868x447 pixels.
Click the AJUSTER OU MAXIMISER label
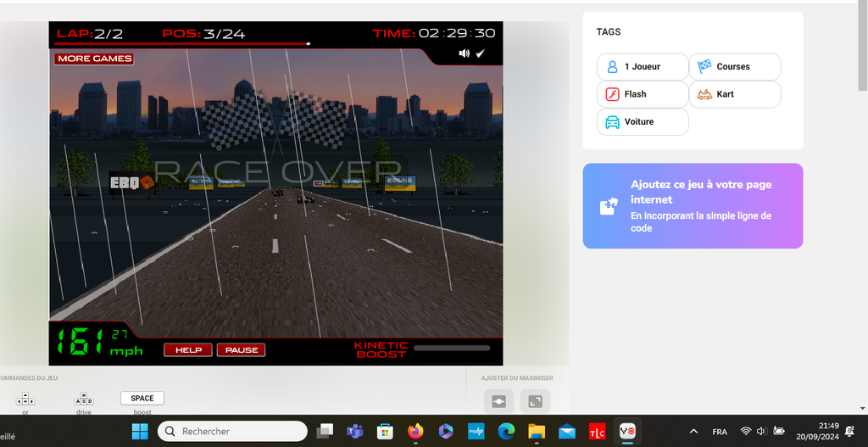[517, 378]
